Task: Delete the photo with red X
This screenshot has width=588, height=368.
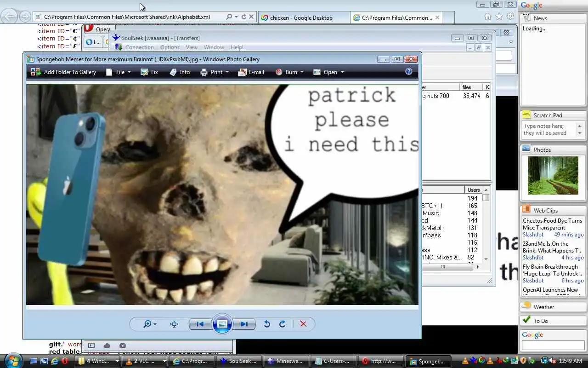Action: (303, 324)
